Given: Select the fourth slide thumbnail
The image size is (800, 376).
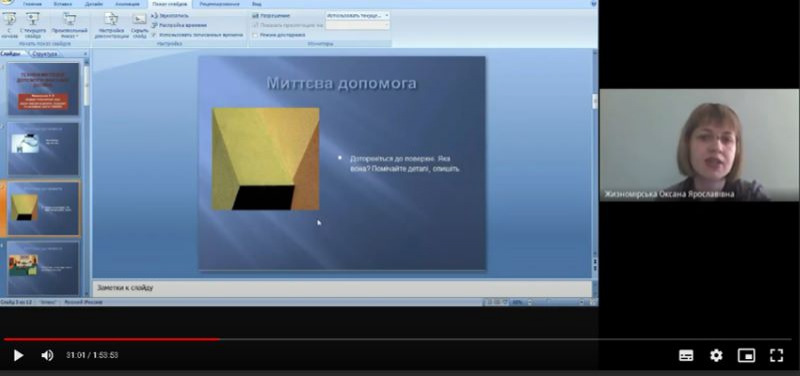Looking at the screenshot, I should tap(43, 268).
